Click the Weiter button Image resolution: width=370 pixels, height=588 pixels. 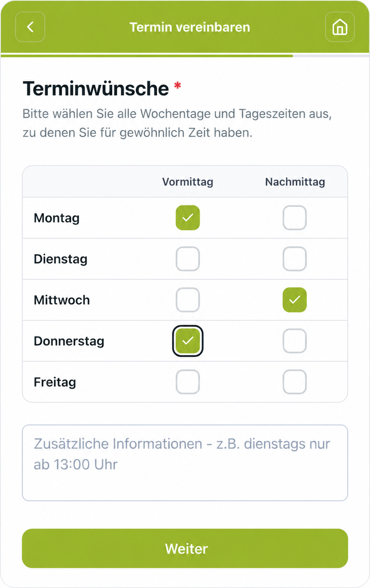(x=185, y=548)
